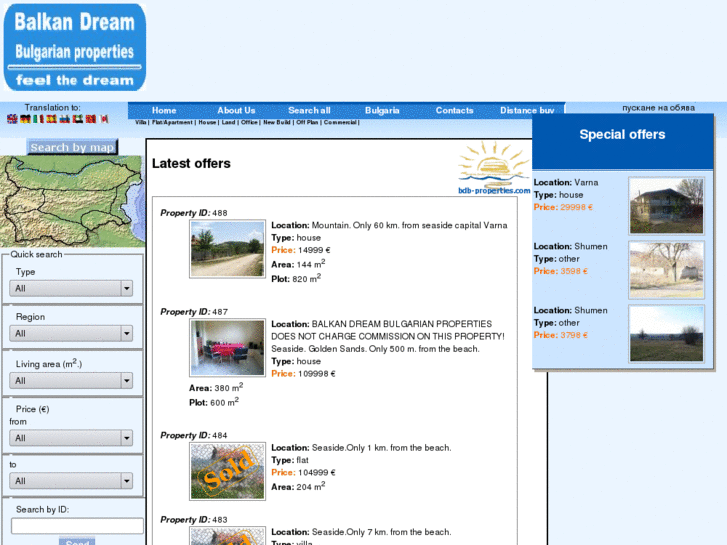Click the Balkan Dream logo banner
The width and height of the screenshot is (727, 545).
point(75,47)
